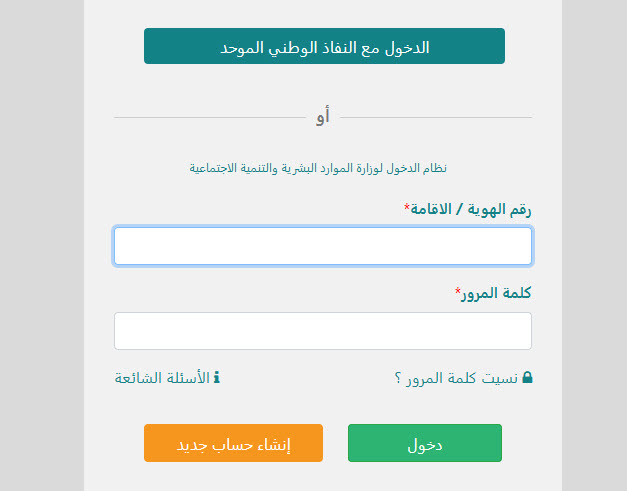Sign in with الدخول مع النفاذ الوطني الموحد
The height and width of the screenshot is (491, 627).
point(324,46)
